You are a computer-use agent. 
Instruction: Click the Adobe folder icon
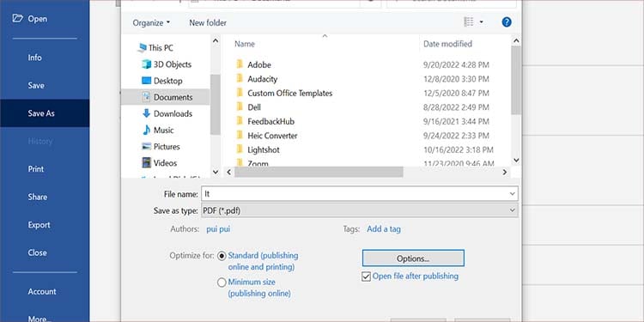240,64
